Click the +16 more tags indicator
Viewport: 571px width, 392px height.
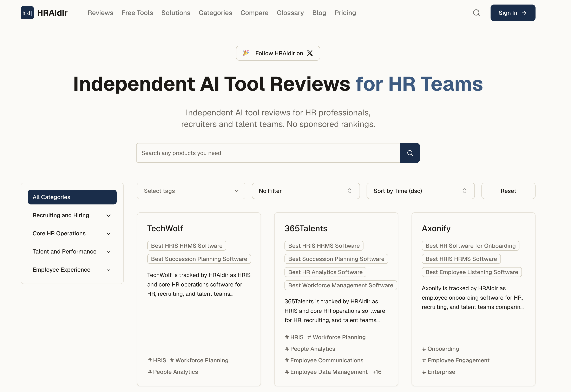(x=377, y=372)
